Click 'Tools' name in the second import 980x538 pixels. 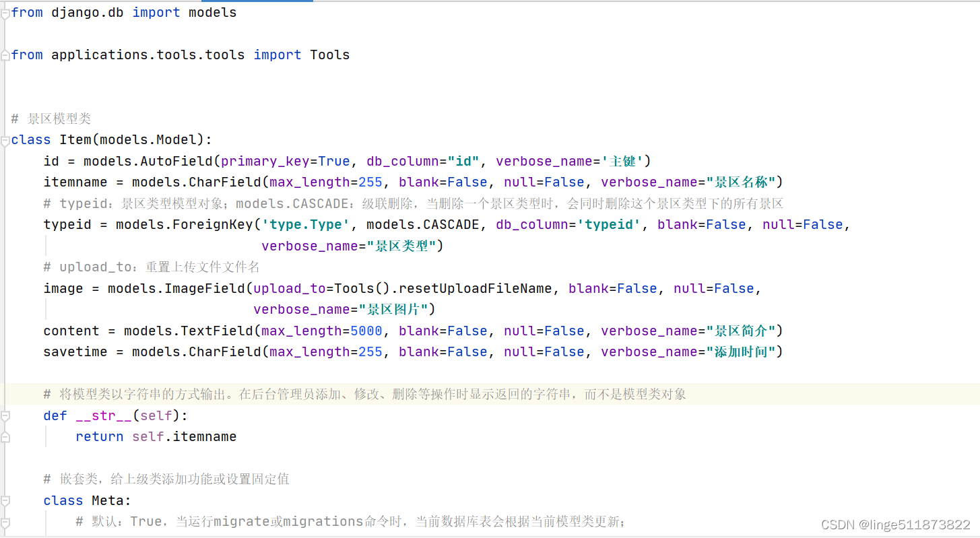pos(330,55)
